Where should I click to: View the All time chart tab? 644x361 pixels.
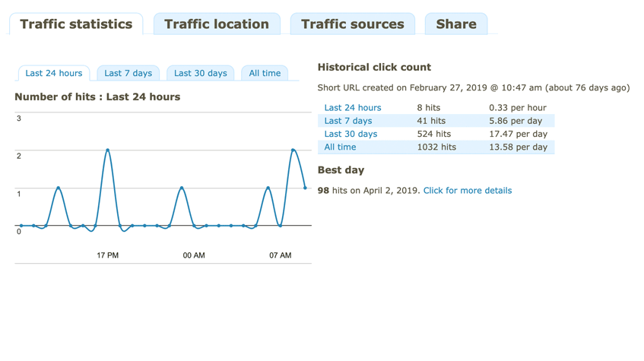(x=265, y=73)
